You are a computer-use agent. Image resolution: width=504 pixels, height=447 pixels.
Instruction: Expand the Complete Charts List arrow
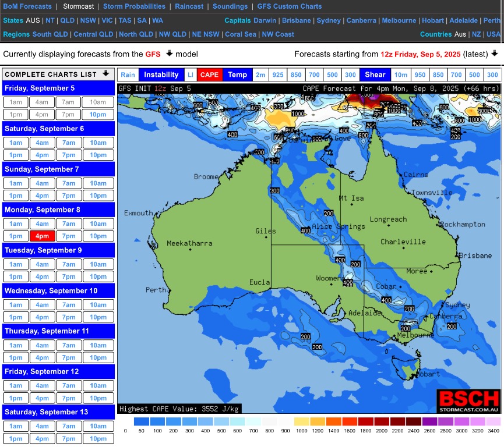pyautogui.click(x=105, y=74)
